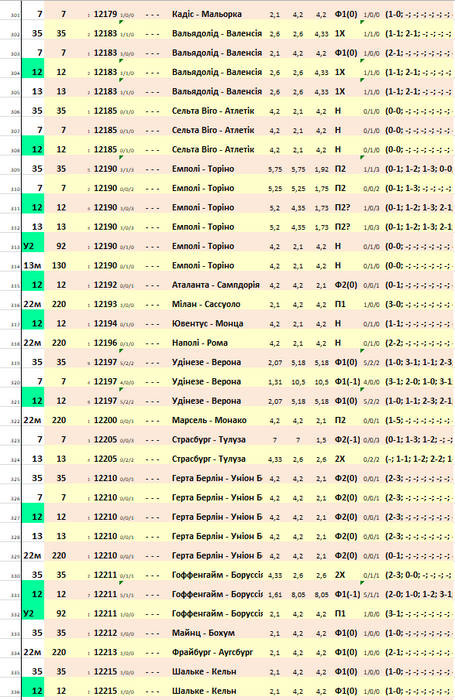The width and height of the screenshot is (455, 700).
Task: Click 'Шальке - Кельн' in row 335
Action: (x=204, y=672)
